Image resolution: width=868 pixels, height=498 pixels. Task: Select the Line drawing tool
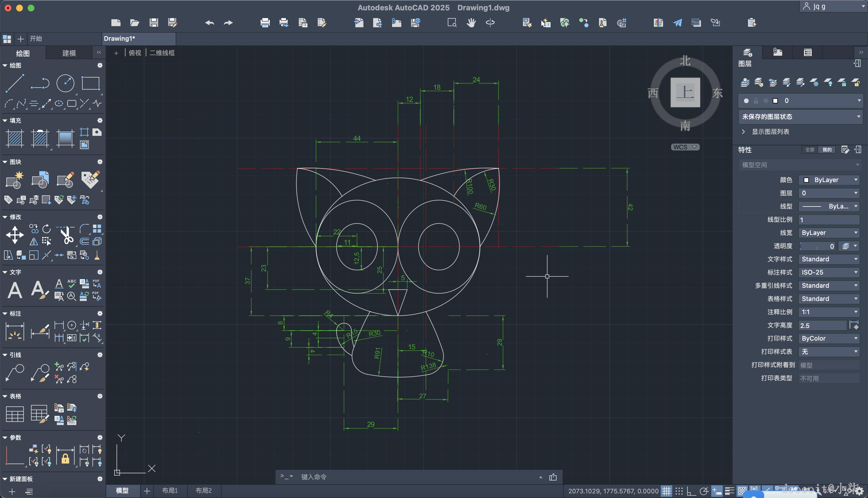pos(15,83)
